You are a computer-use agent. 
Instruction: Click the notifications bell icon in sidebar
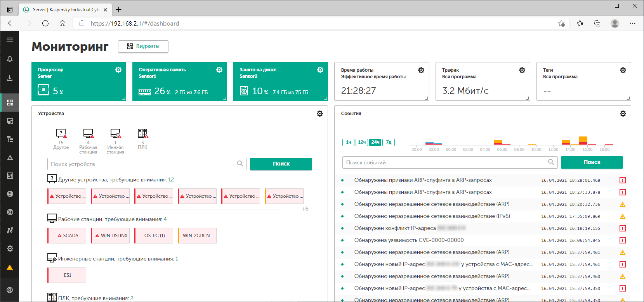pyautogui.click(x=10, y=59)
